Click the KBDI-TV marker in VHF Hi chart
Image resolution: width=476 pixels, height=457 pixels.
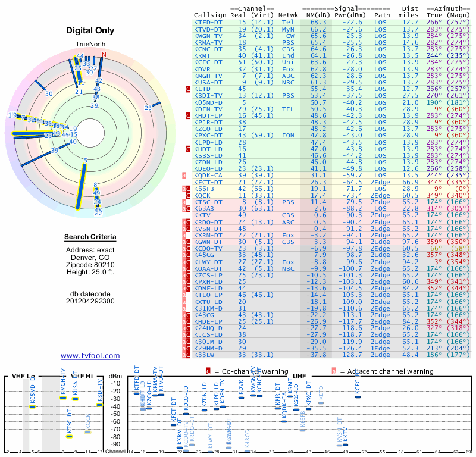coord(100,405)
